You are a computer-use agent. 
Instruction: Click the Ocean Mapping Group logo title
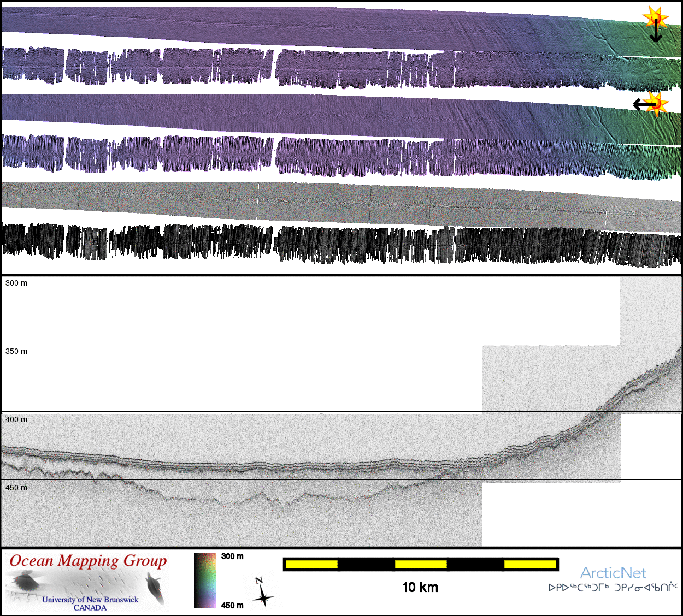point(88,561)
